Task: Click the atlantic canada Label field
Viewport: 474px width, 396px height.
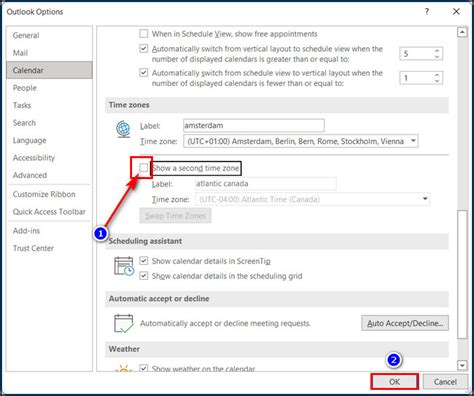Action: pos(266,184)
